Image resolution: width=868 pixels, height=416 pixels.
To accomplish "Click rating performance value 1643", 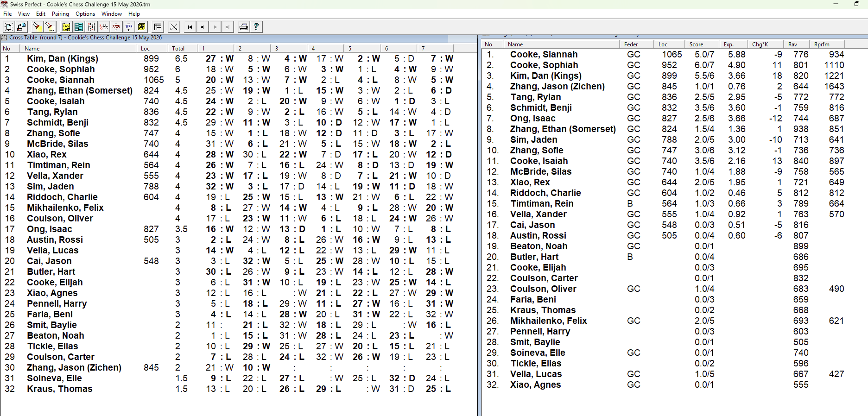I will 834,87.
